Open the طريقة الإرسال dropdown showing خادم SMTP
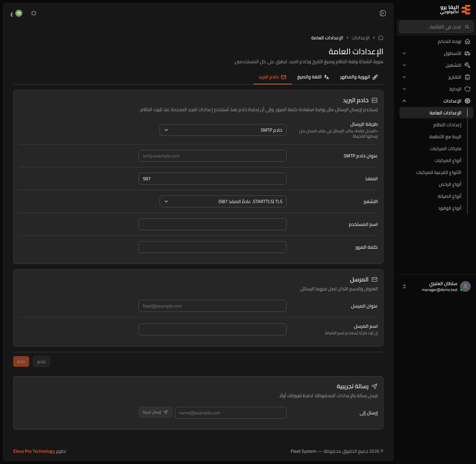This screenshot has width=476, height=464. [223, 130]
